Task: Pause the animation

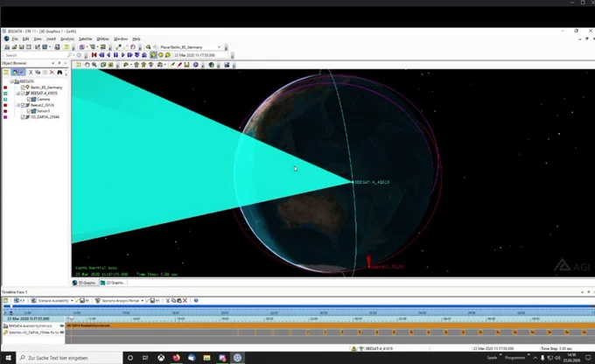Action: [x=115, y=55]
